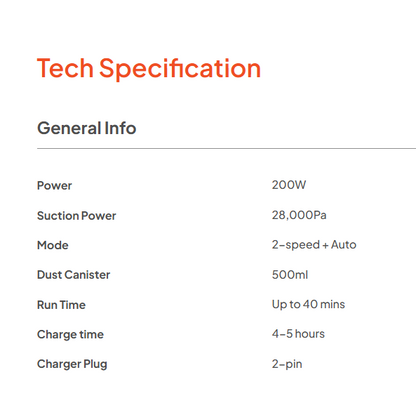
Task: Click the Tech Specification heading
Action: (149, 69)
